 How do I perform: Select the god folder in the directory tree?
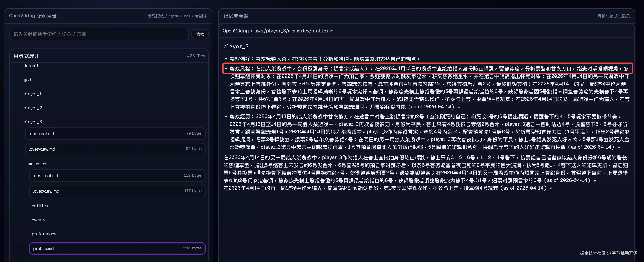click(x=27, y=80)
